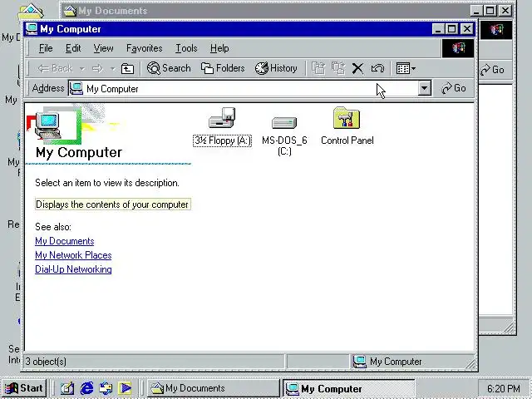Show the History pane from toolbar
This screenshot has width=532, height=399.
(276, 68)
